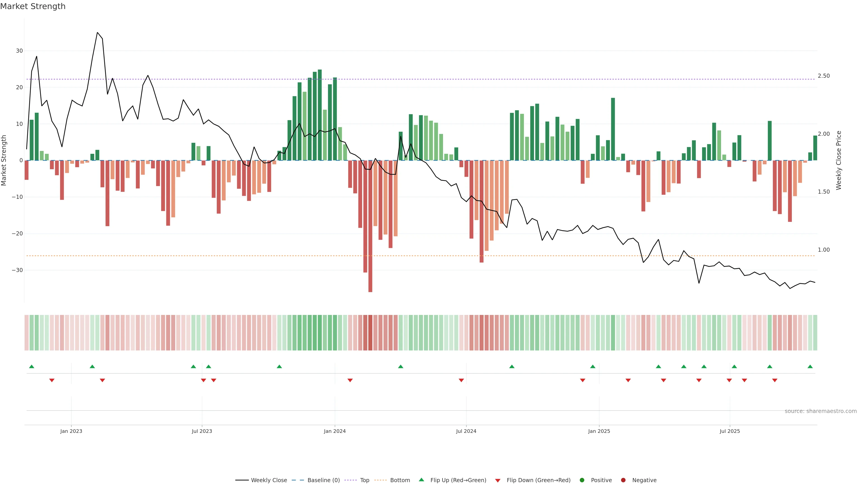The width and height of the screenshot is (868, 488).
Task: Click the last green flip-up triangle marker
Action: (810, 366)
